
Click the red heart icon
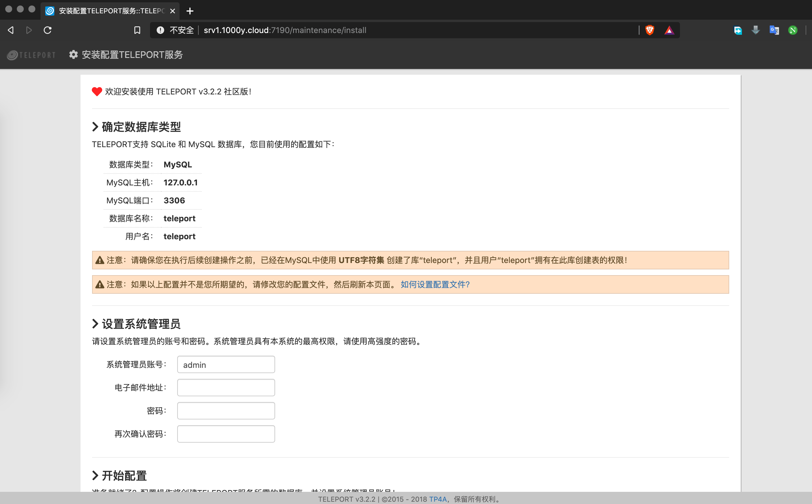pyautogui.click(x=97, y=91)
